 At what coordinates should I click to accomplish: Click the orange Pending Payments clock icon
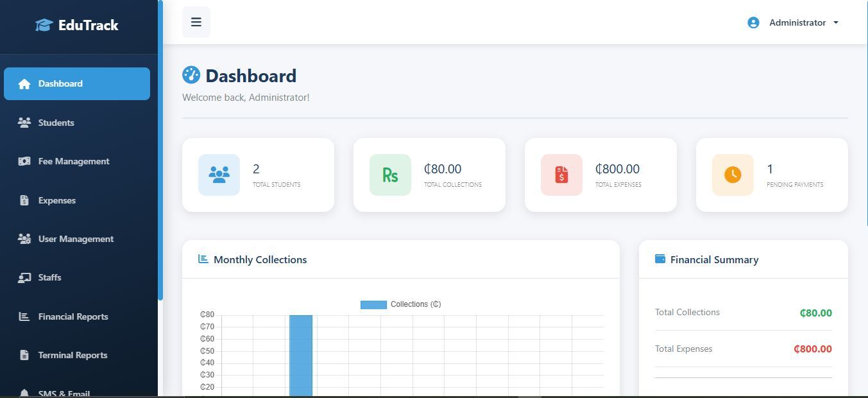point(732,175)
